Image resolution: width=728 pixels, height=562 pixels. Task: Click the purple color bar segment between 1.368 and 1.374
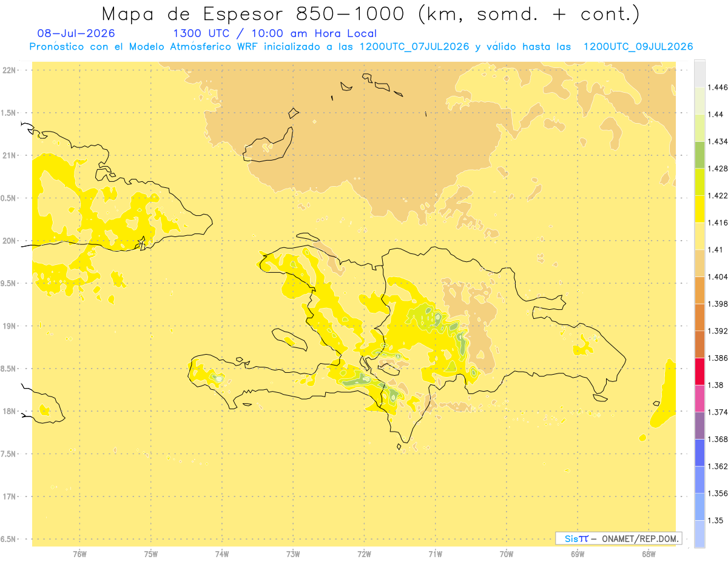pos(699,426)
